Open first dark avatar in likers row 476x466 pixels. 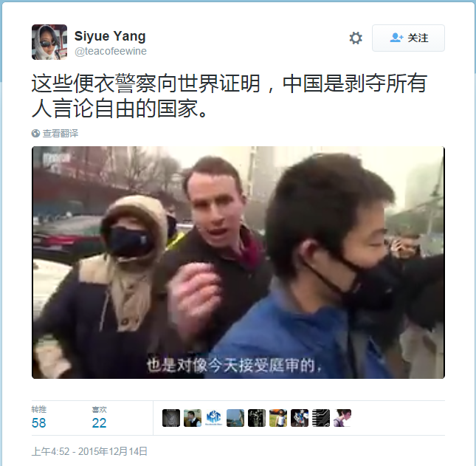click(x=171, y=418)
